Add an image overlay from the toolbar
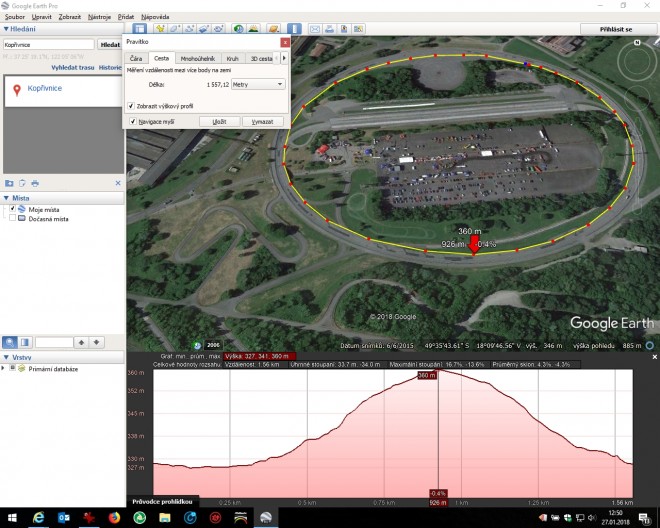This screenshot has height=528, width=660. click(x=204, y=29)
